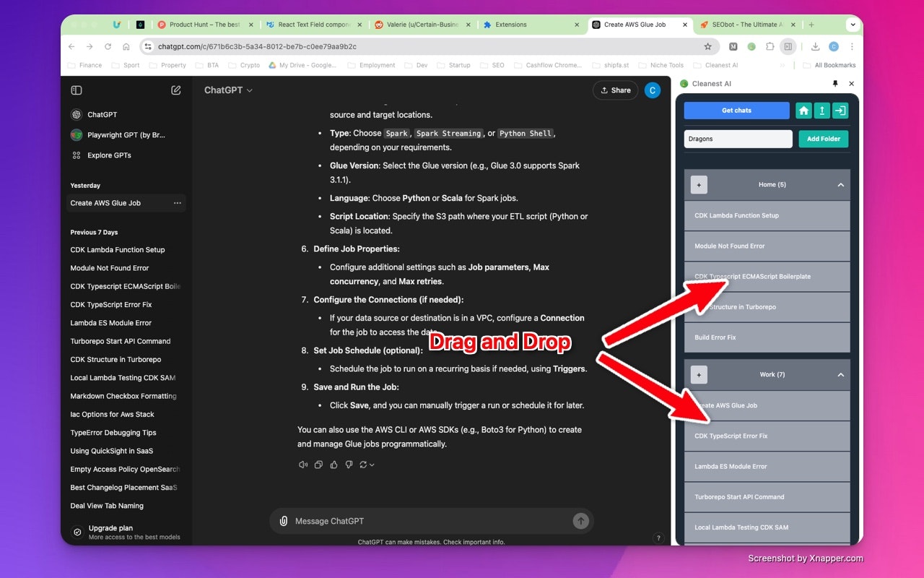Open My Drive - Google bookmark
The height and width of the screenshot is (578, 924).
(303, 65)
